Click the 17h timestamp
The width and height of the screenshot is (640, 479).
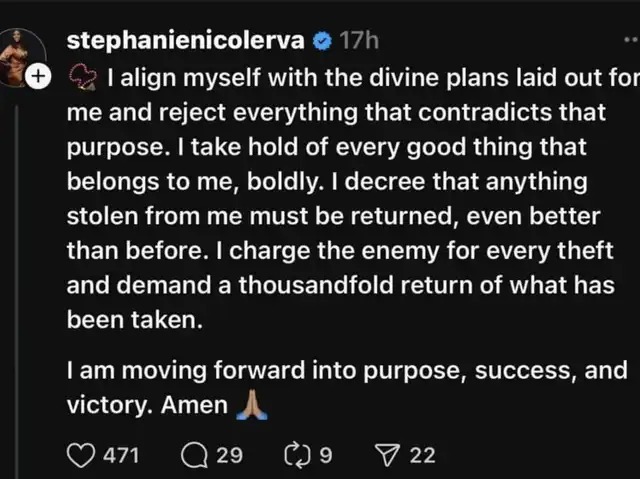click(x=358, y=42)
